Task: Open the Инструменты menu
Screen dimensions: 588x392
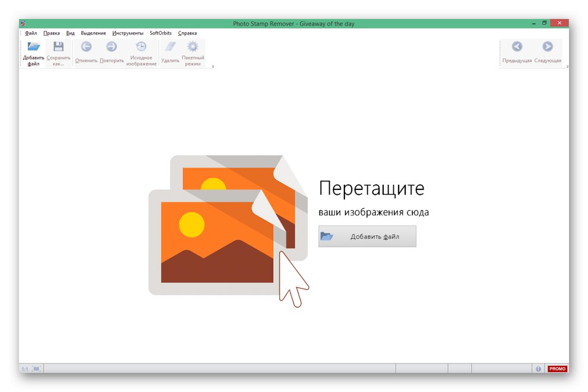Action: (x=128, y=33)
